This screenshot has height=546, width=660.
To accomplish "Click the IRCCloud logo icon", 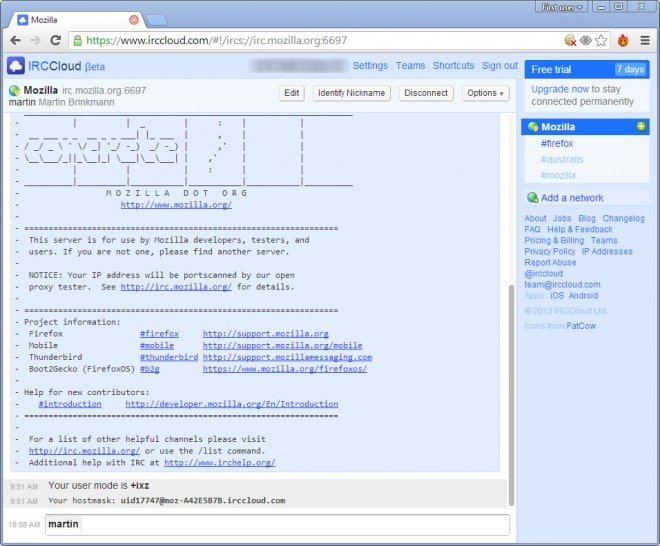I will tap(16, 66).
